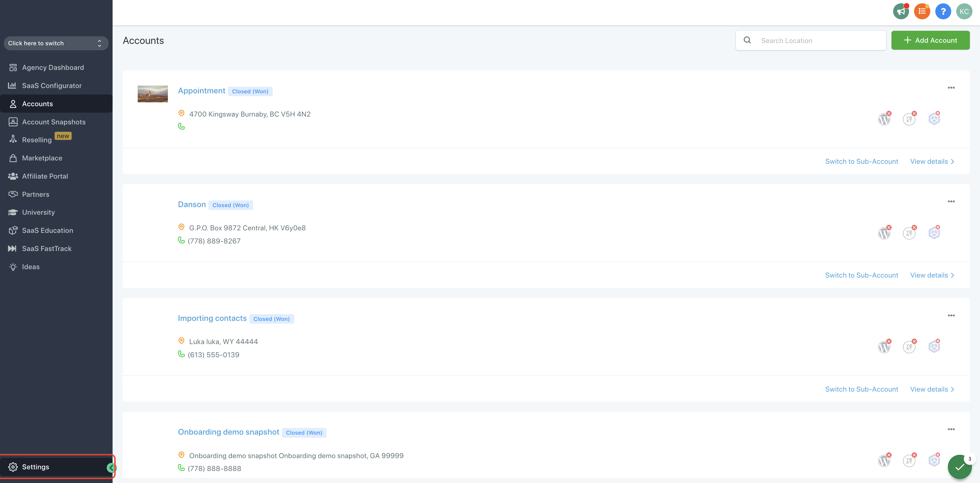Click Yext icon in Onboarding demo snapshot row
Viewport: 980px width, 483px height.
pos(909,461)
